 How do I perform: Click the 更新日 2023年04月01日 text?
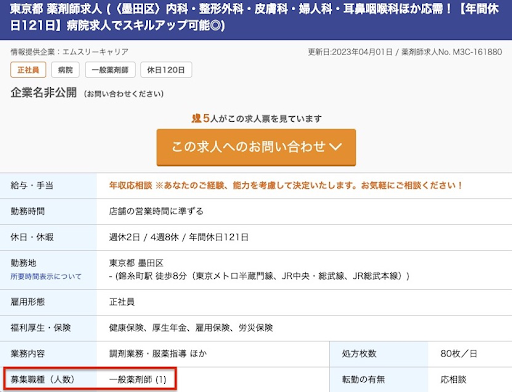(350, 52)
